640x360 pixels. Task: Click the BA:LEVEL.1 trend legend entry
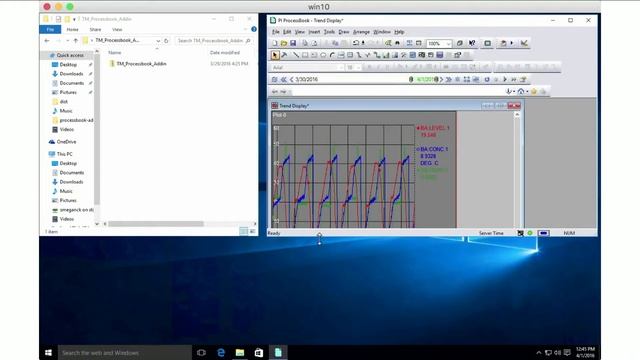433,131
